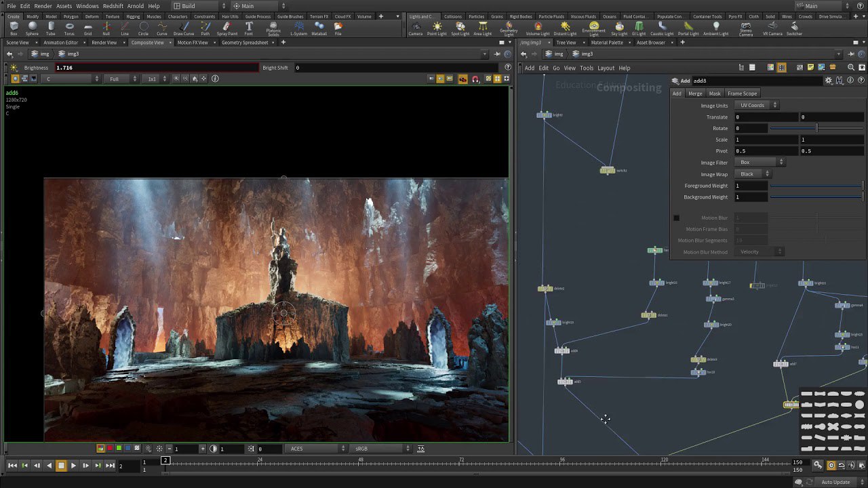Open compositor viewer info button
The image size is (868, 488).
[x=215, y=79]
